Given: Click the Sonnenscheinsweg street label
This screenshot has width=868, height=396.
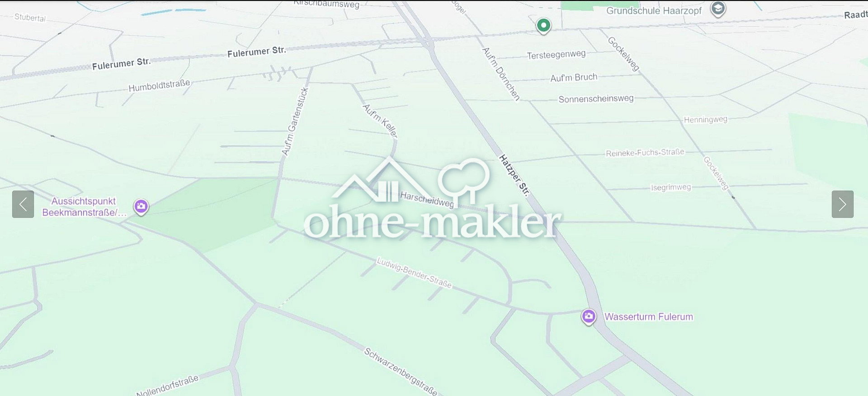Looking at the screenshot, I should tap(596, 99).
